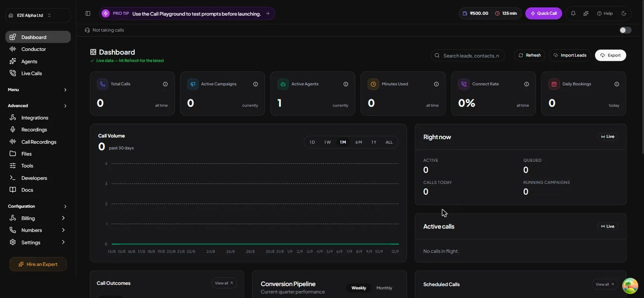Click the headset icon beside Not taking calls
Viewport: 644px width, 298px height.
pos(87,30)
